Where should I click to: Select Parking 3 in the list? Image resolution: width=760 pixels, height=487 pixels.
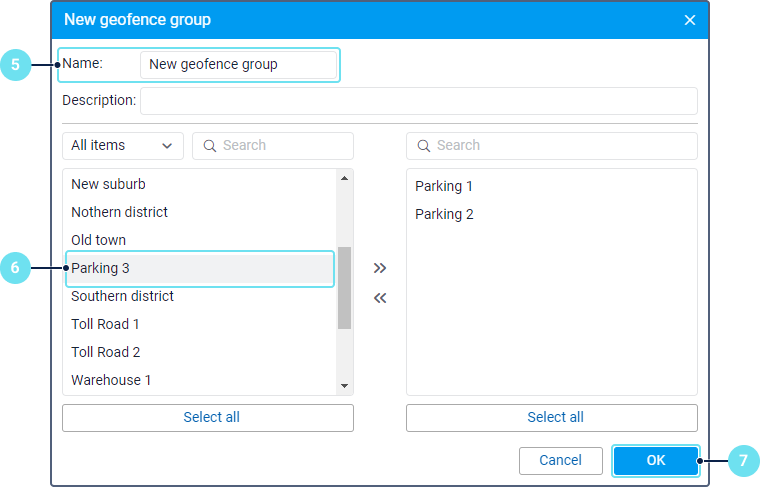tap(200, 268)
